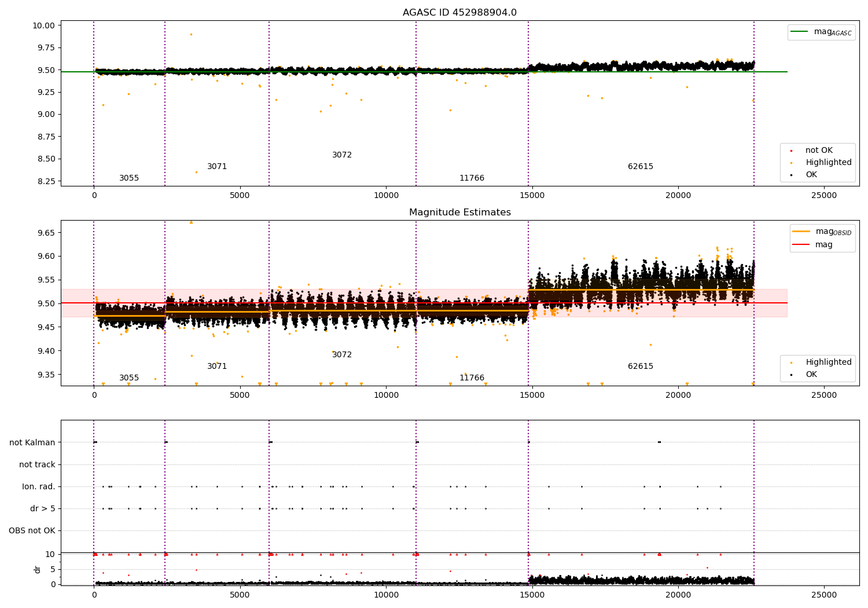This screenshot has height=608, width=868.
Task: Click 11766 label in Magnitude Estimates plot
Action: click(x=472, y=378)
